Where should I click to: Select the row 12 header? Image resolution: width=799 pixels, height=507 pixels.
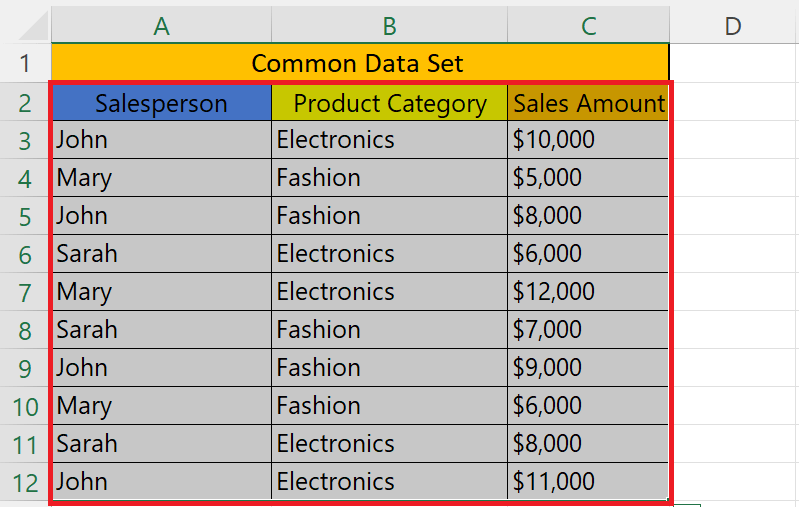tap(25, 482)
